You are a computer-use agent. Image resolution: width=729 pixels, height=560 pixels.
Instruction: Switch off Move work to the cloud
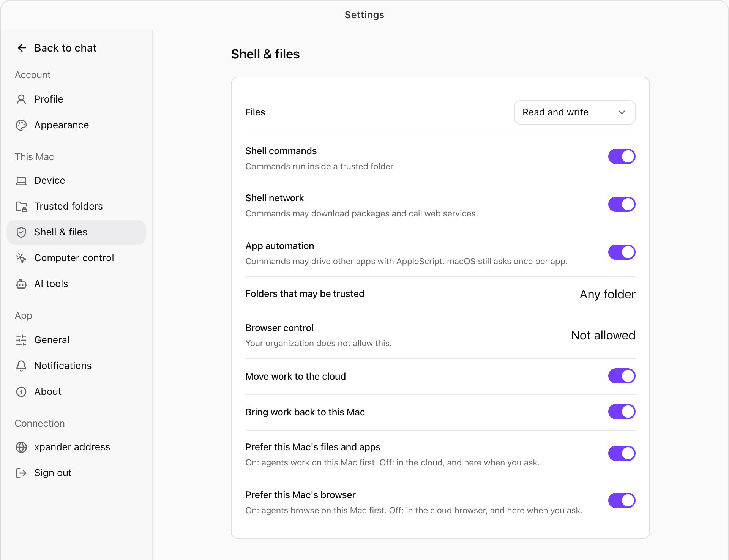(622, 376)
